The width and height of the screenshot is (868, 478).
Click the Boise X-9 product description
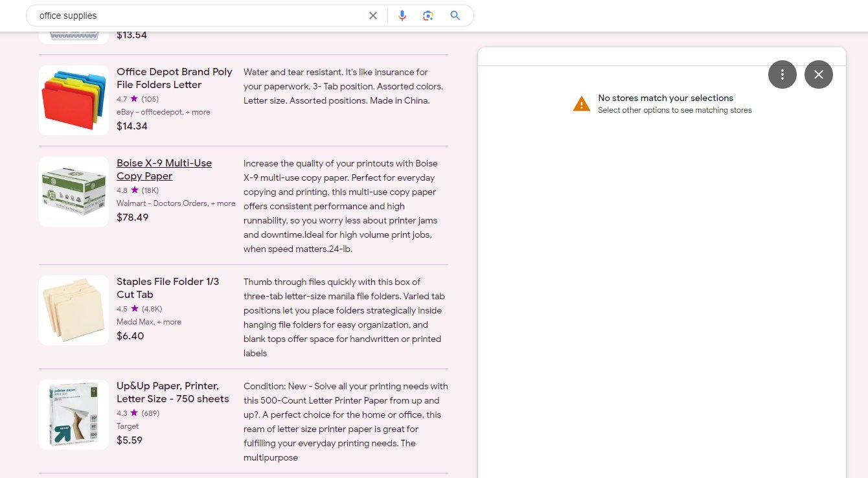[341, 206]
